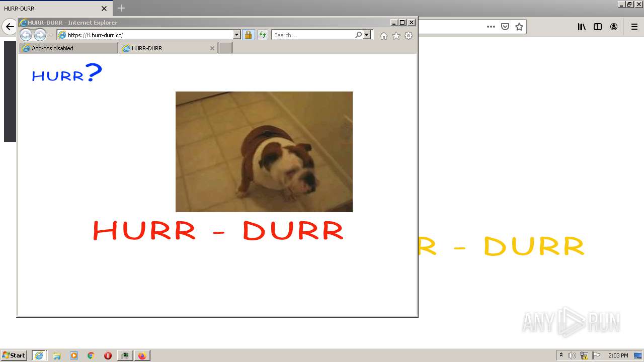Open IE favorites star
The image size is (644, 362).
tap(396, 36)
